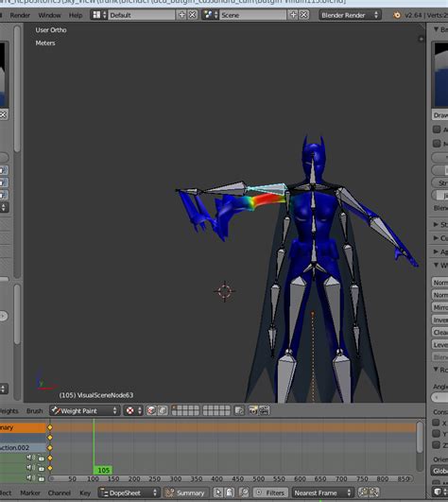Open the Marker menu in DopeSheet
This screenshot has width=448, height=502.
point(30,493)
